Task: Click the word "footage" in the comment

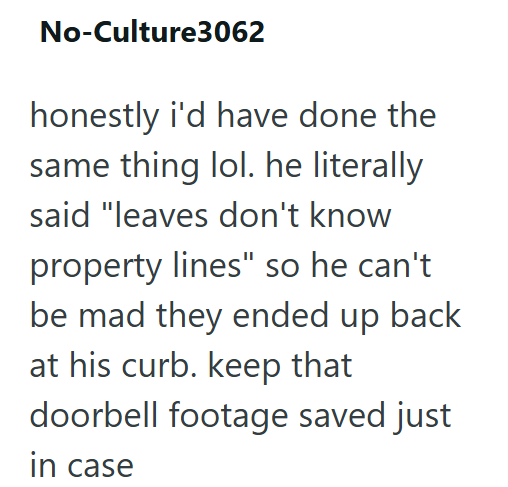Action: [x=228, y=417]
